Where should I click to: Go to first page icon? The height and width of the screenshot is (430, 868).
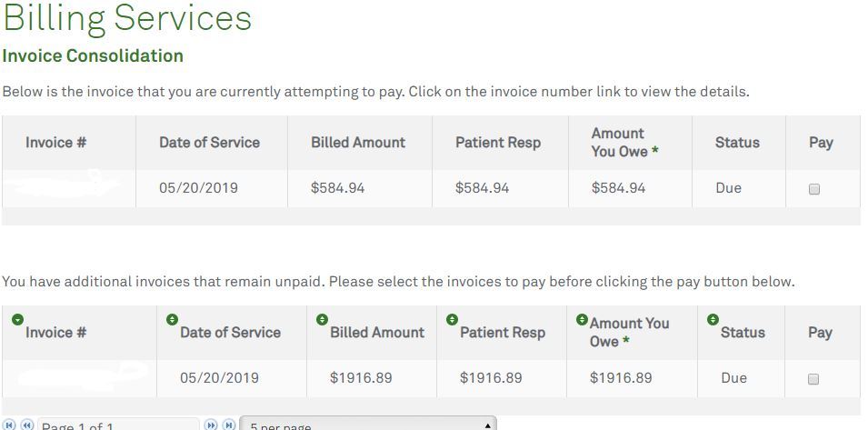click(x=10, y=425)
